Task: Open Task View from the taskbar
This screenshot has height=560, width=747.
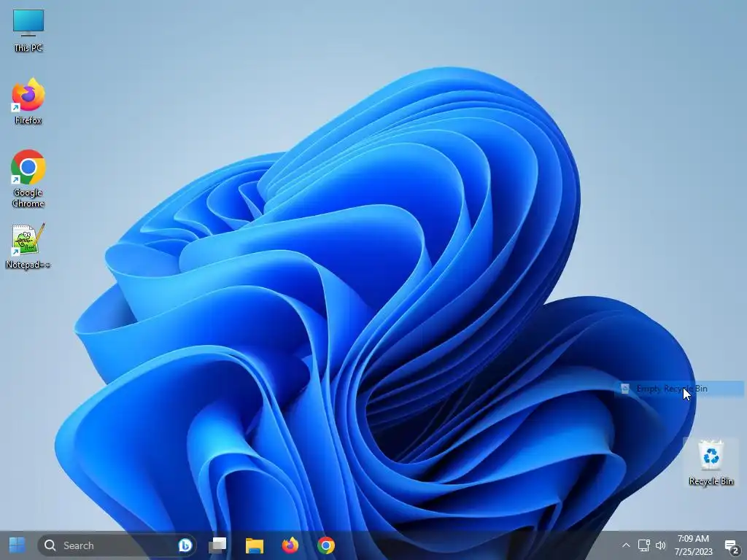Action: [217, 545]
